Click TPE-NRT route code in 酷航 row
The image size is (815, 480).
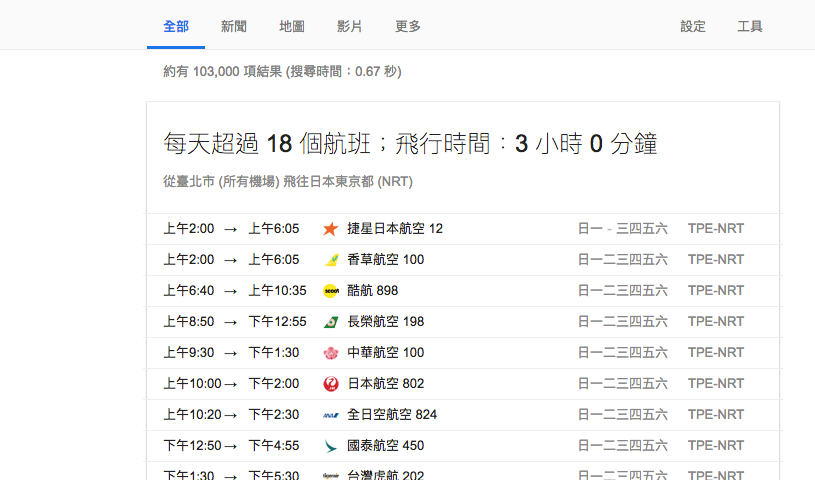(x=716, y=291)
